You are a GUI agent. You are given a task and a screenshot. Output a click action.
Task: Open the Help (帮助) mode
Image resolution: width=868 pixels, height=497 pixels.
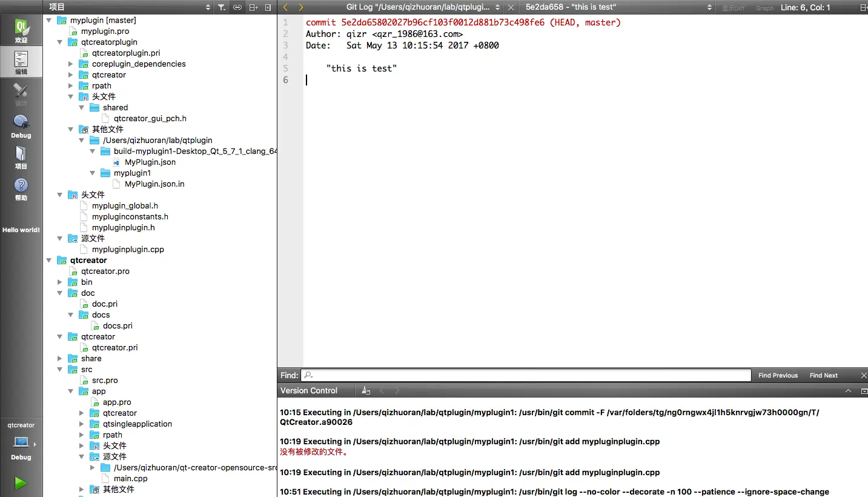point(21,188)
